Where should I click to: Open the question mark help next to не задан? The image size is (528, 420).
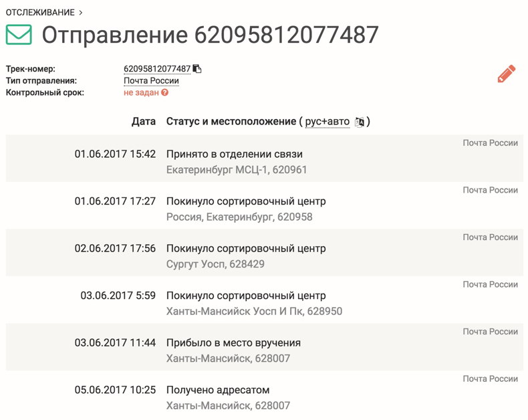[x=164, y=92]
